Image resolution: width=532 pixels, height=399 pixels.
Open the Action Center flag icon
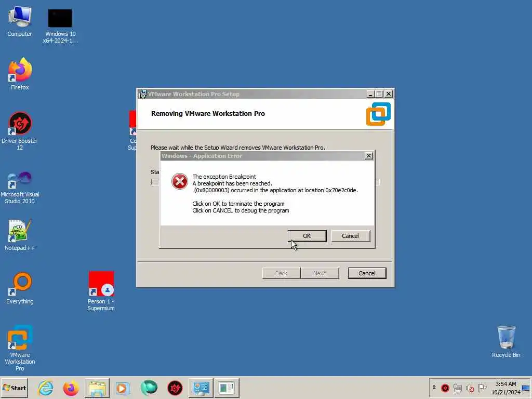[x=482, y=388]
